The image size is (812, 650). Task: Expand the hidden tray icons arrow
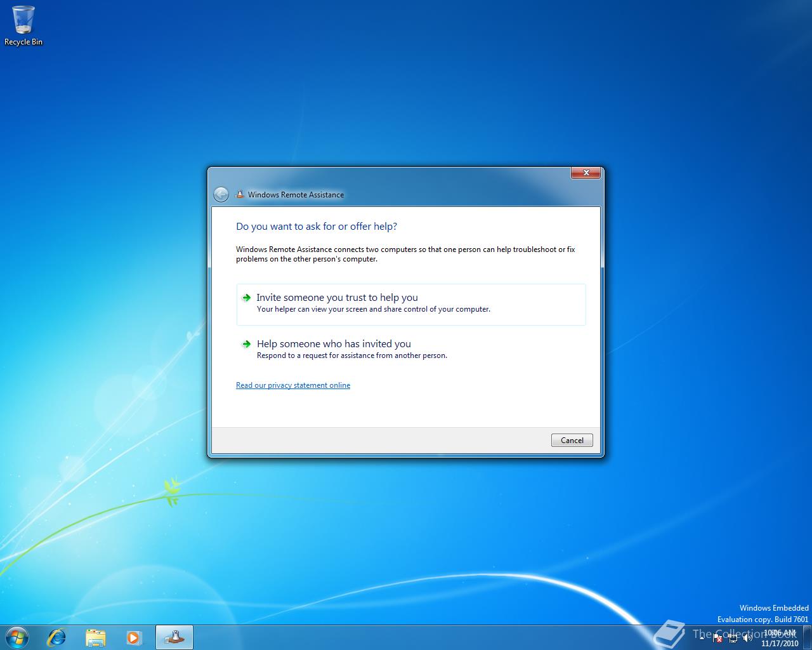tap(702, 638)
